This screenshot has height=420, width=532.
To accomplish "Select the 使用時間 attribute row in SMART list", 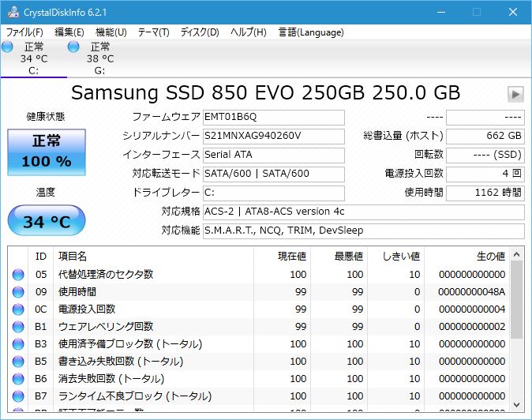I will click(258, 292).
